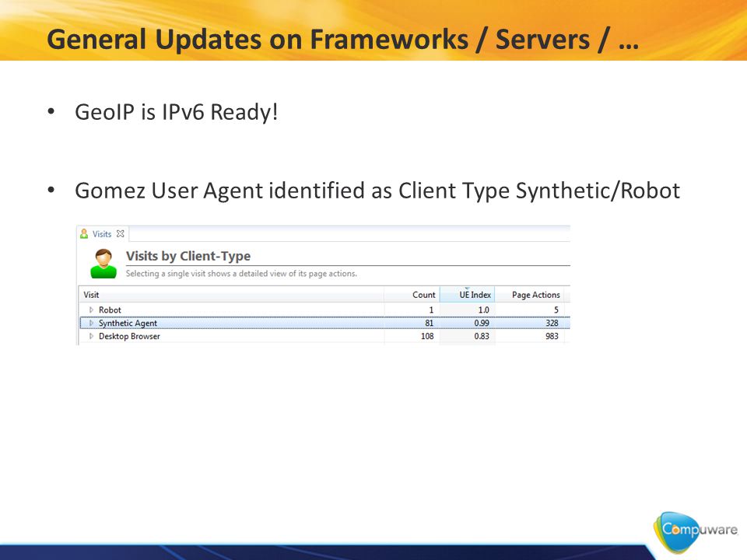Viewport: 747px width, 560px height.
Task: Sort by the Visit column header
Action: coord(231,295)
